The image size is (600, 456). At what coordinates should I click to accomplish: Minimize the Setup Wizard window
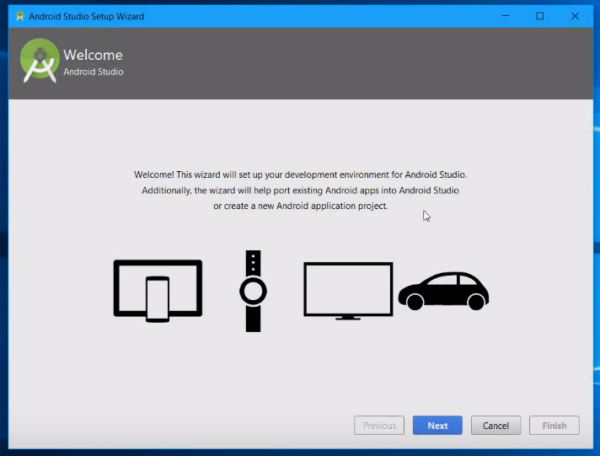(x=502, y=15)
